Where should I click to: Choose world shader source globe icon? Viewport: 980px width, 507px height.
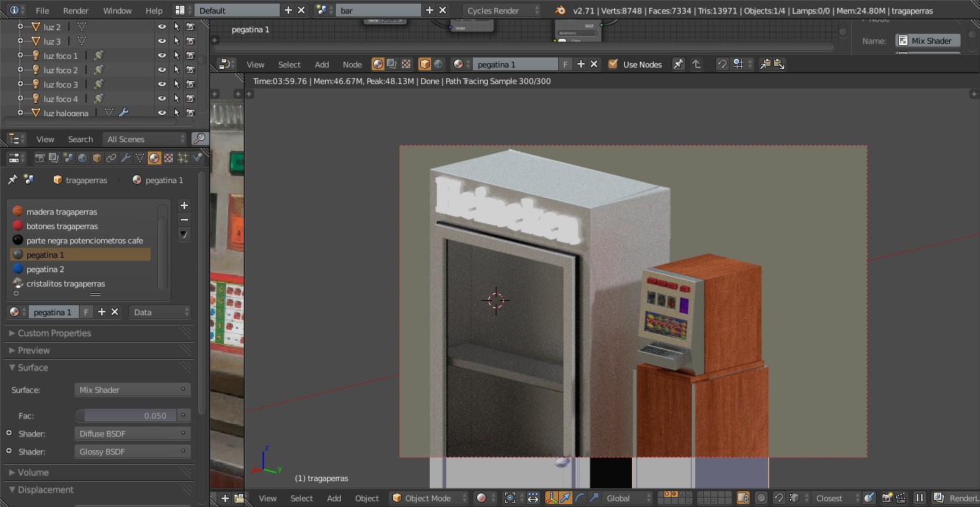438,64
